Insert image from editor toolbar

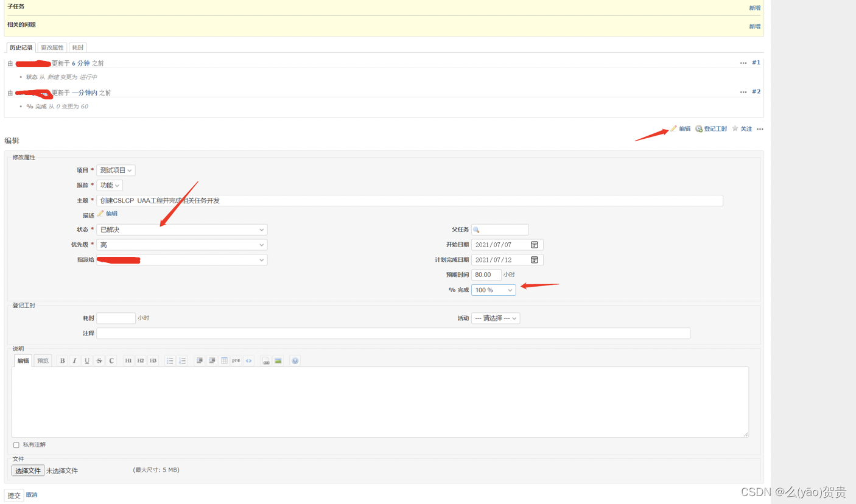(278, 361)
